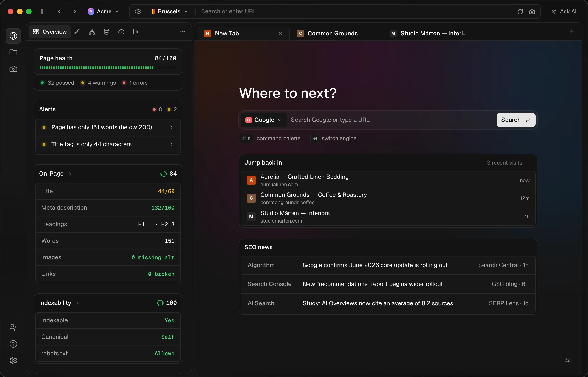Open camera snapshots in left rail
The image size is (588, 377).
(x=13, y=69)
